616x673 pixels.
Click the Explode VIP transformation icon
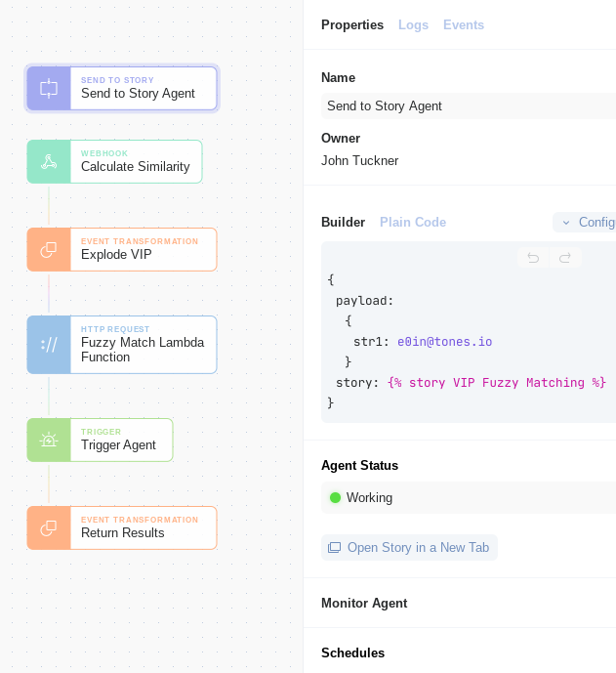coord(49,250)
